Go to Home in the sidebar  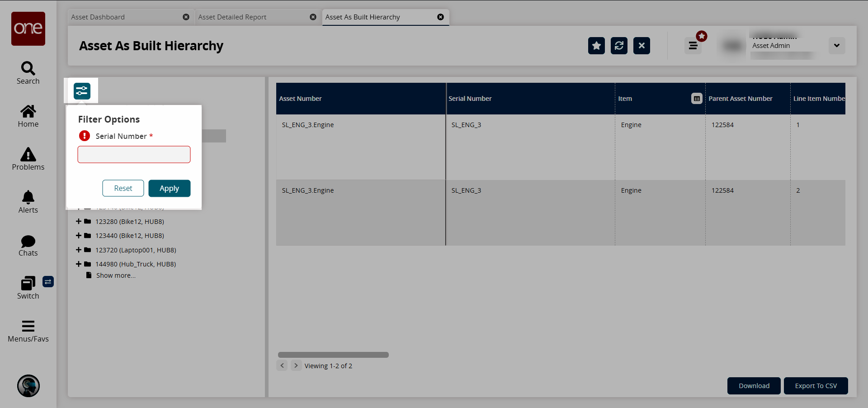[x=28, y=111]
